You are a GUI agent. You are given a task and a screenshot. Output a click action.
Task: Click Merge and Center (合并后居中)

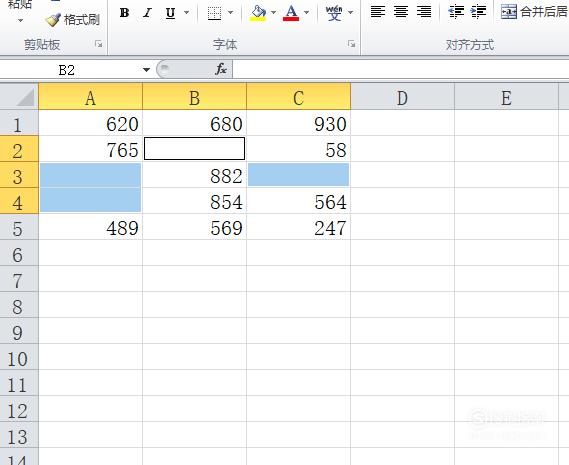click(535, 12)
